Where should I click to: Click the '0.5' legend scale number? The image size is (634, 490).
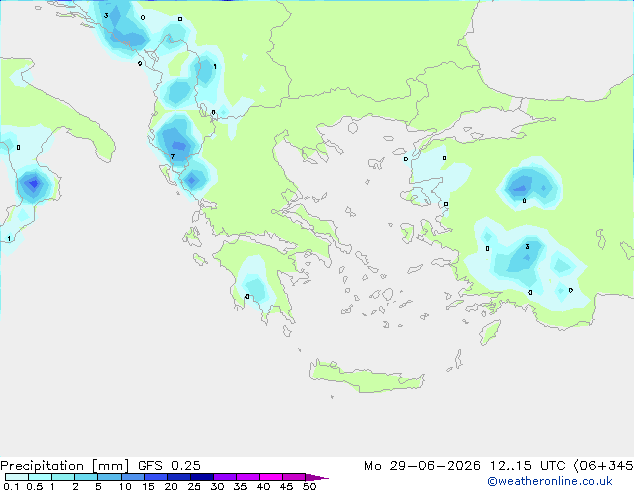click(x=35, y=486)
